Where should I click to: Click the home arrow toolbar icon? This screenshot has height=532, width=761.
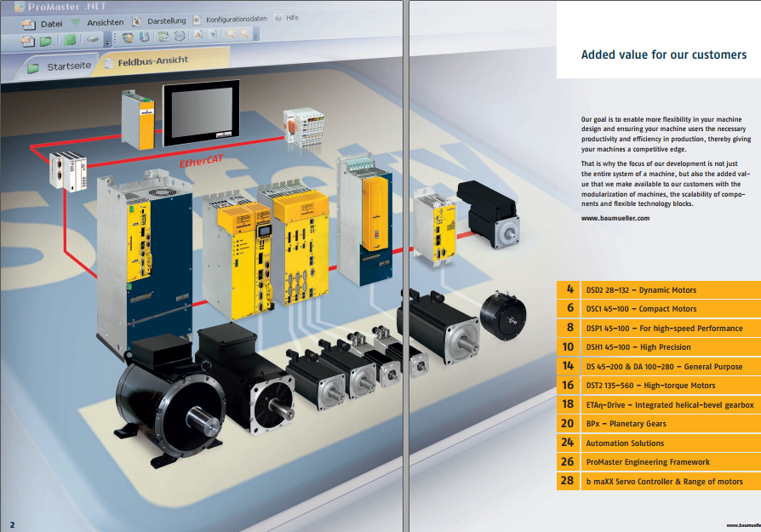point(128,37)
